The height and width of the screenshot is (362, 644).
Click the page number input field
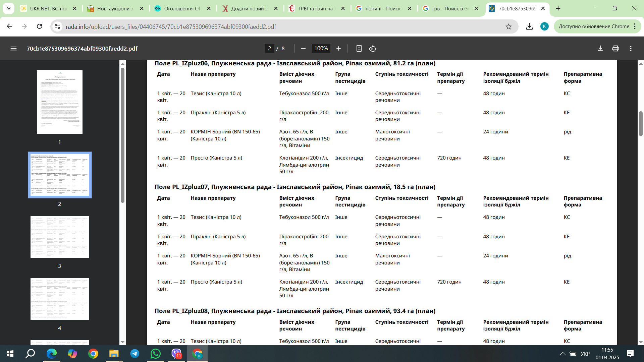click(x=269, y=49)
